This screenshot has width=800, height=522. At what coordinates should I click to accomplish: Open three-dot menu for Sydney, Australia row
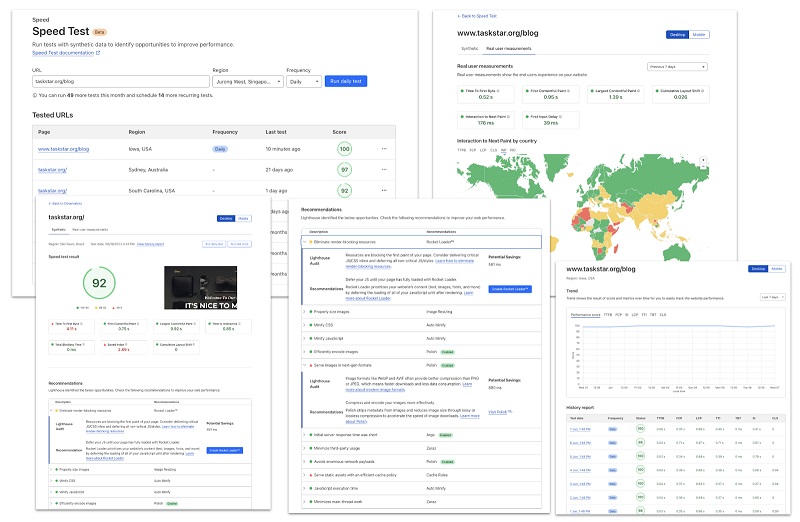point(383,170)
